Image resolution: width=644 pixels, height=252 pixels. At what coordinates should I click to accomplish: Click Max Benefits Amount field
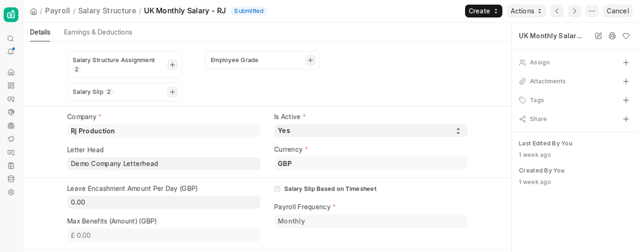(163, 235)
